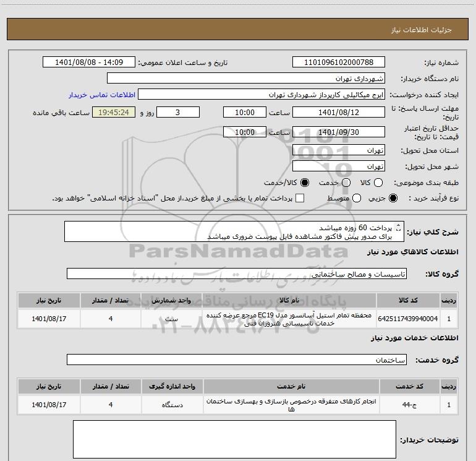Screen dimensions: 476x461
Task: Step the general description box scroll arrows
Action: point(399,227)
